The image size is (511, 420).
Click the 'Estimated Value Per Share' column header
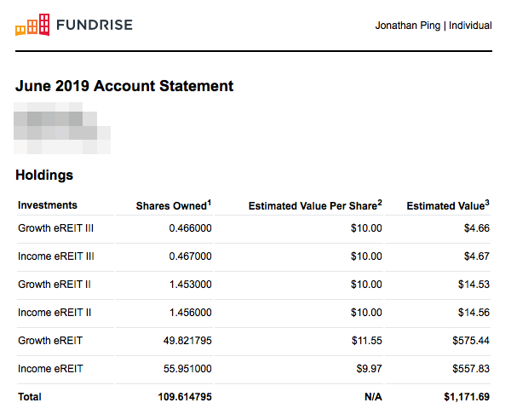(315, 205)
